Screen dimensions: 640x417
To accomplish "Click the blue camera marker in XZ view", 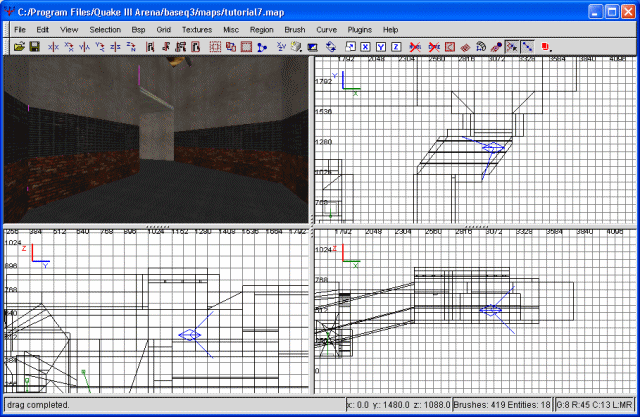I will (491, 311).
